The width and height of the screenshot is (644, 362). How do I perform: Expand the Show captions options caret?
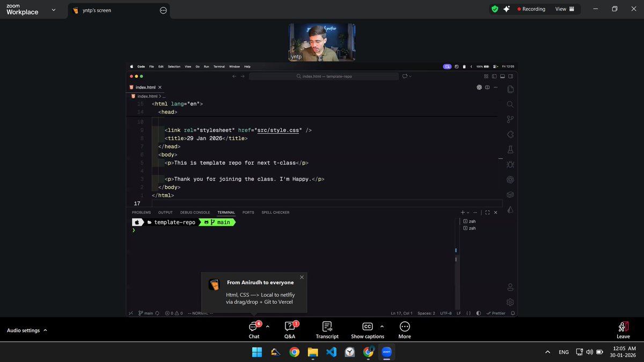pos(382,326)
